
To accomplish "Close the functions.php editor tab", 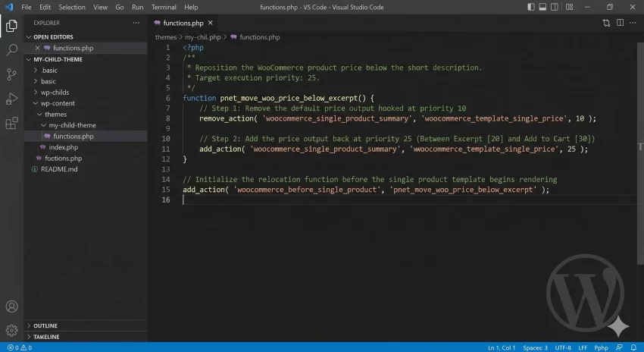I will click(x=211, y=23).
